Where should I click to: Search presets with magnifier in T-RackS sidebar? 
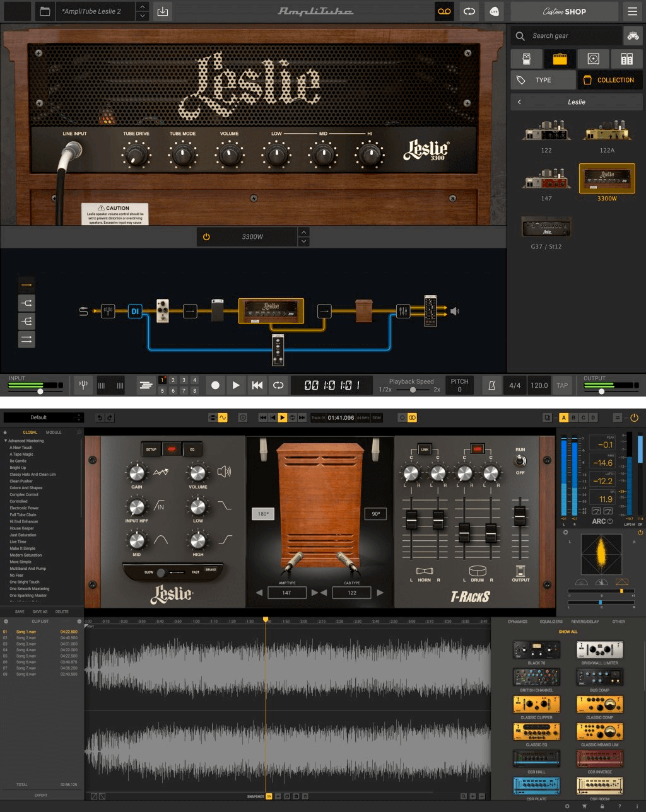pyautogui.click(x=79, y=432)
